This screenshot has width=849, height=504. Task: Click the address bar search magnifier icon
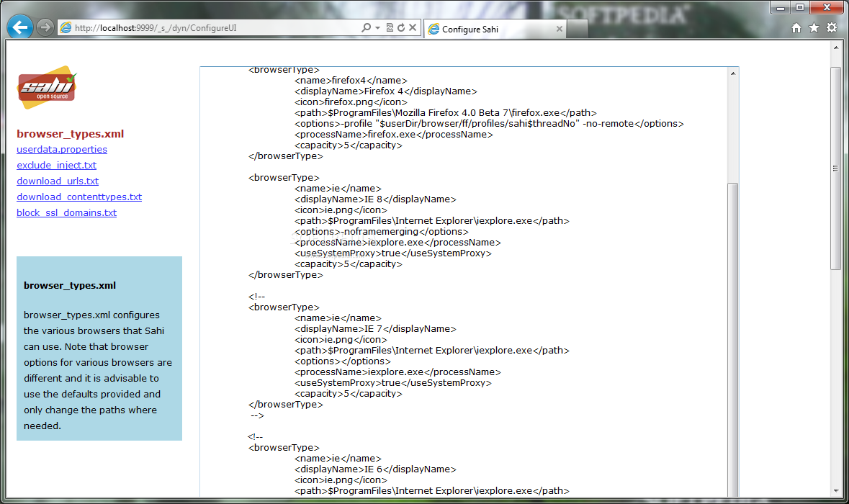(366, 27)
